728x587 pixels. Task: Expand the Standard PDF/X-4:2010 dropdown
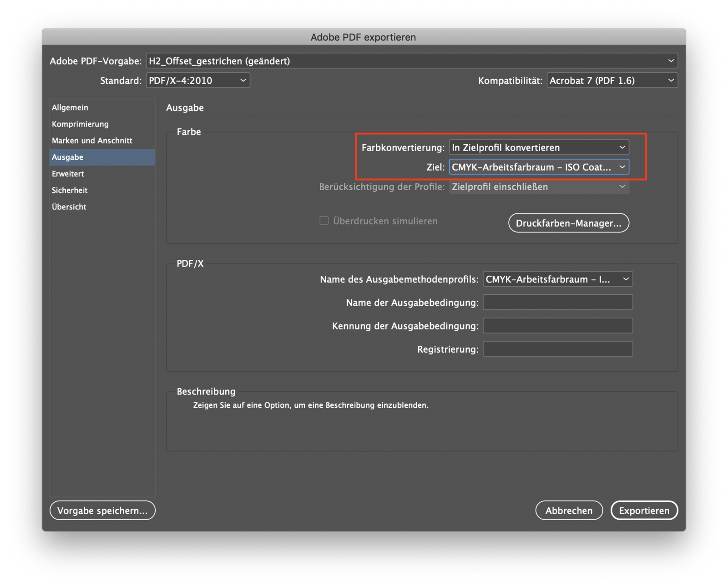pyautogui.click(x=197, y=81)
